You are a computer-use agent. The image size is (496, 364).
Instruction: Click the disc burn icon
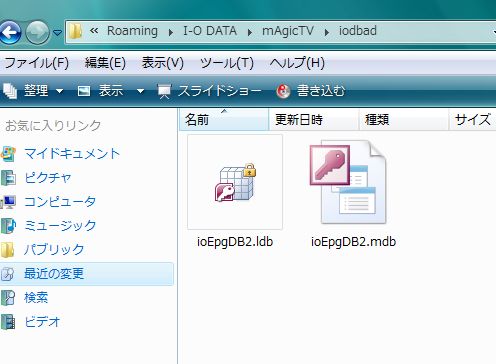[283, 91]
